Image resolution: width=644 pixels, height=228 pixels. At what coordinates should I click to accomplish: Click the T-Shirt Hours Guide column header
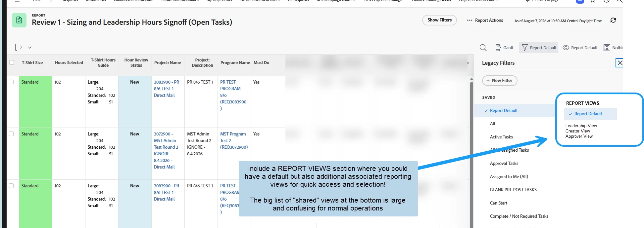103,62
